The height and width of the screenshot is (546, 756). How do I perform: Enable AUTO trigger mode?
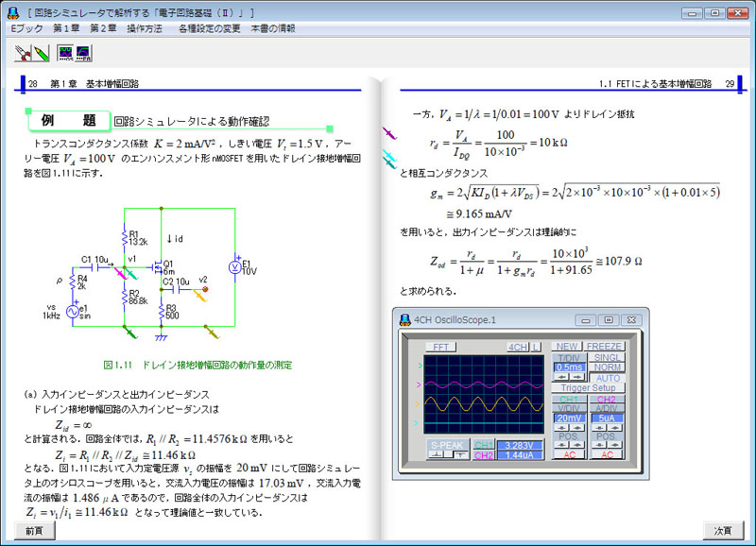click(x=608, y=378)
